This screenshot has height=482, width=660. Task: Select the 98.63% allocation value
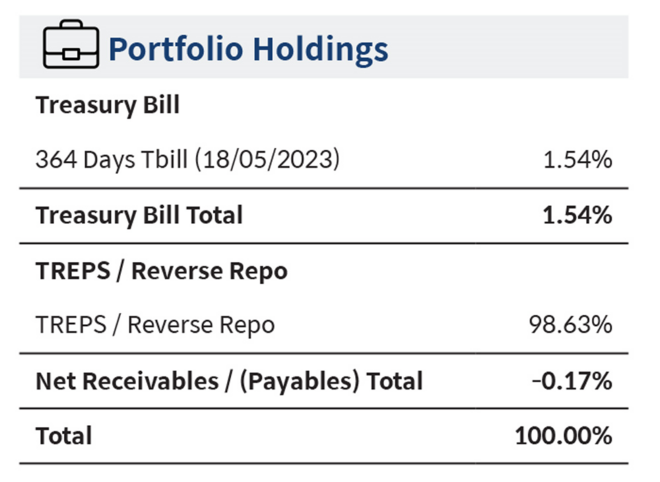click(x=570, y=325)
